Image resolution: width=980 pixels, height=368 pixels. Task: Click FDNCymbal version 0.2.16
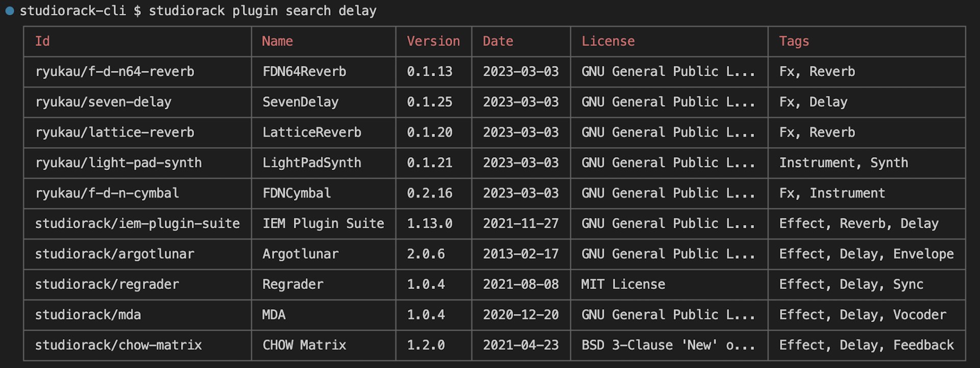pos(429,193)
